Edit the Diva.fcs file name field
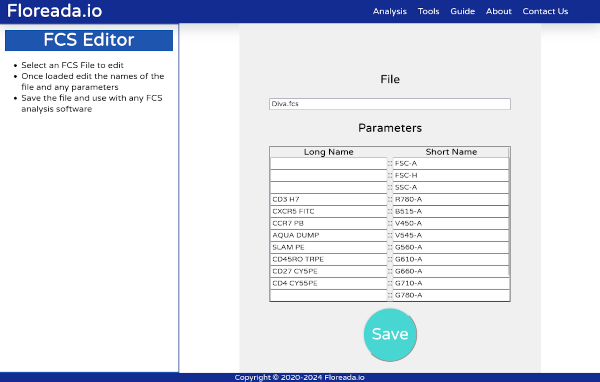This screenshot has height=382, width=600. pyautogui.click(x=390, y=104)
